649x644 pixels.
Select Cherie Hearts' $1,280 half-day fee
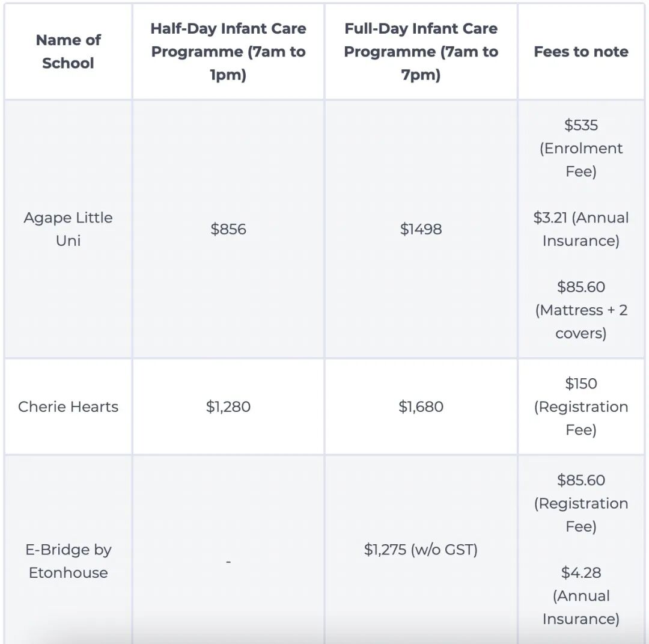[x=228, y=406]
